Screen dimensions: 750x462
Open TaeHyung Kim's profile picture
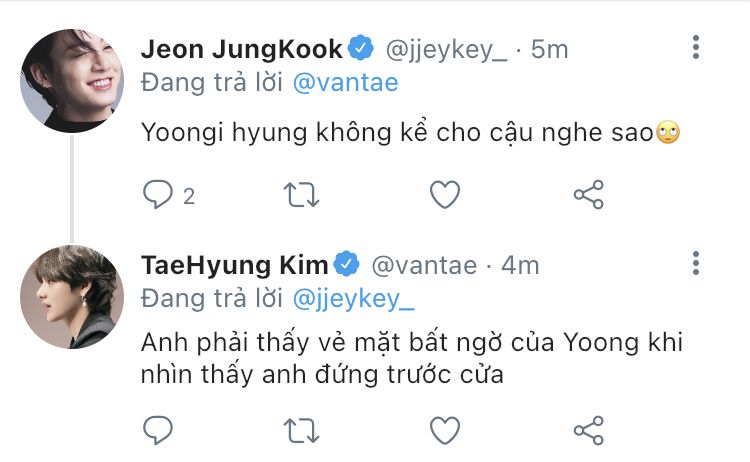pos(72,298)
